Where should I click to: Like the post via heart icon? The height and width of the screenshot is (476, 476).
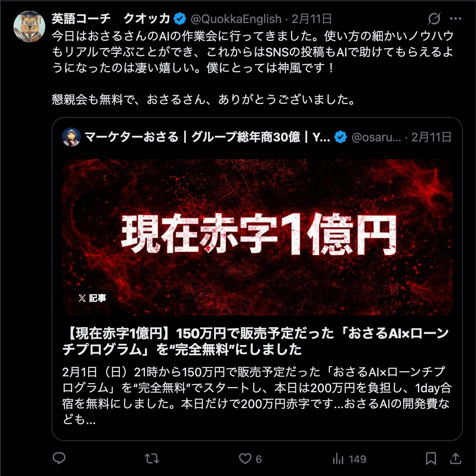245,459
